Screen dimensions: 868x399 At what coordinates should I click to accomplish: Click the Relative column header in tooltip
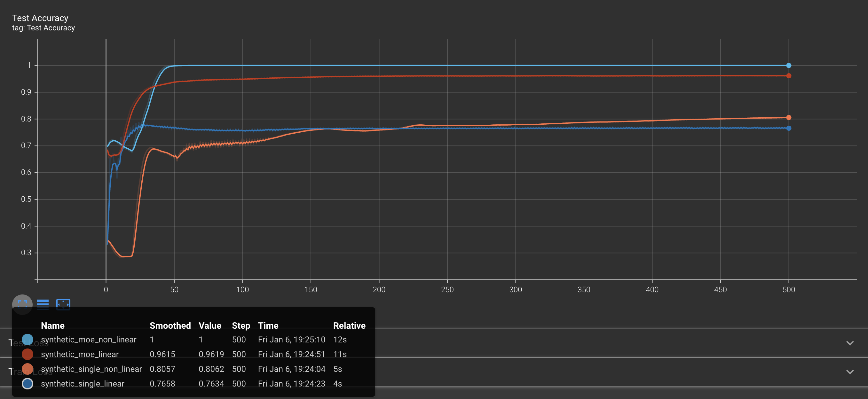coord(349,325)
